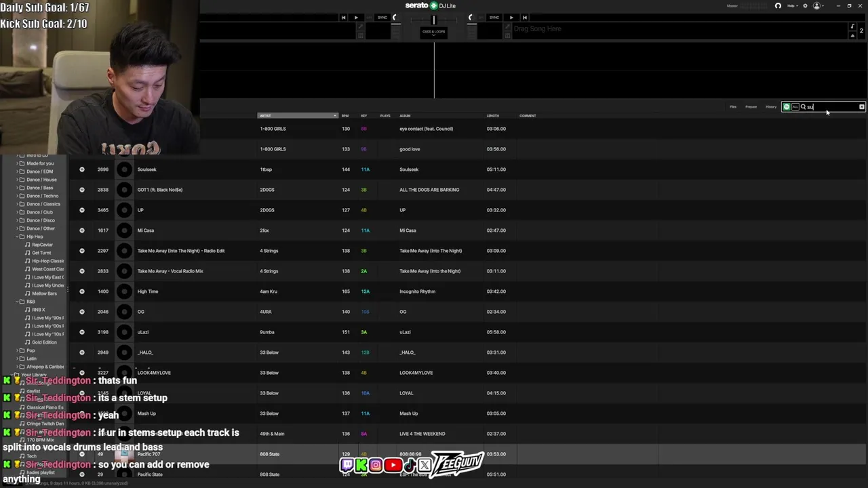This screenshot has width=868, height=488.
Task: Sort by the Key column header
Action: click(364, 116)
